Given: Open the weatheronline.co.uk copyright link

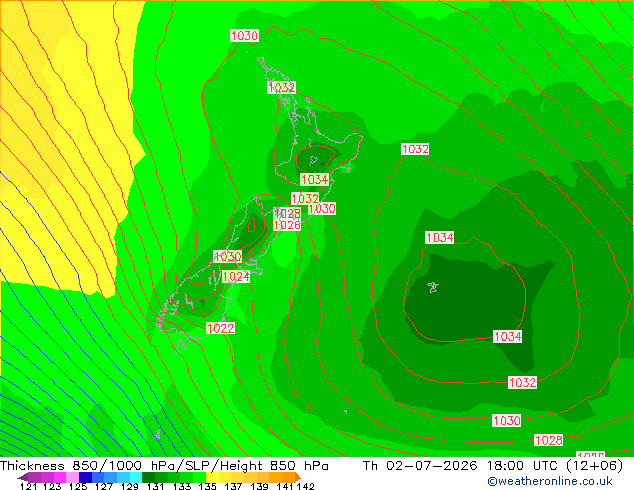Looking at the screenshot, I should (550, 481).
